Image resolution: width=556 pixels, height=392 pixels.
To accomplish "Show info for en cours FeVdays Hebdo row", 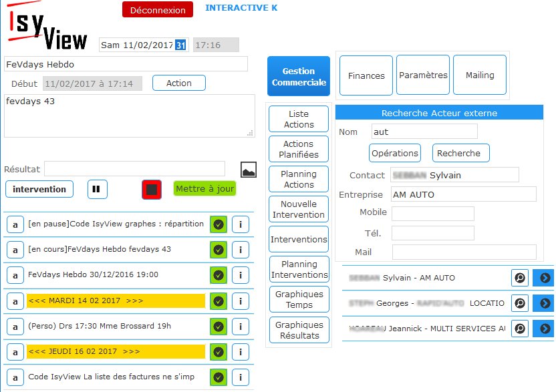I will coord(241,250).
